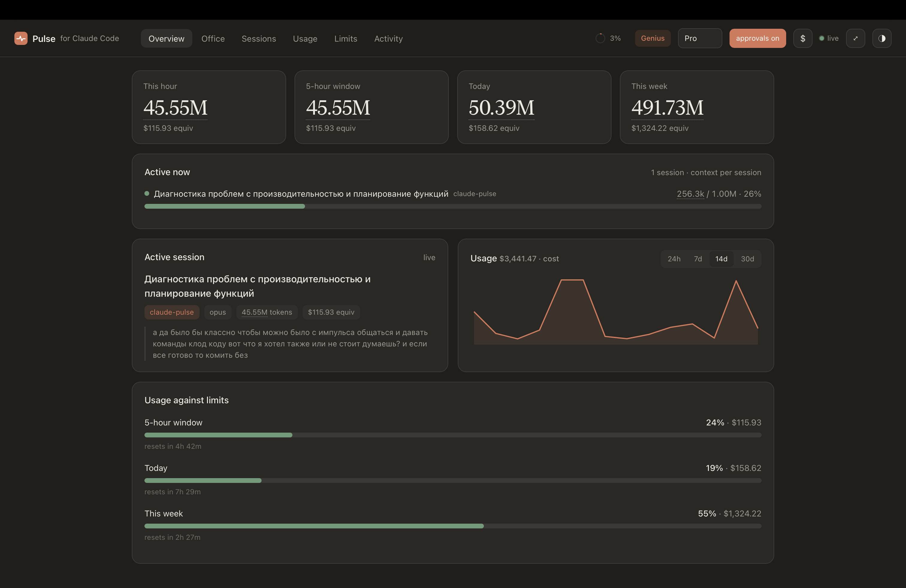Toggle the light/dark theme contrast icon
The image size is (906, 588).
pyautogui.click(x=882, y=38)
